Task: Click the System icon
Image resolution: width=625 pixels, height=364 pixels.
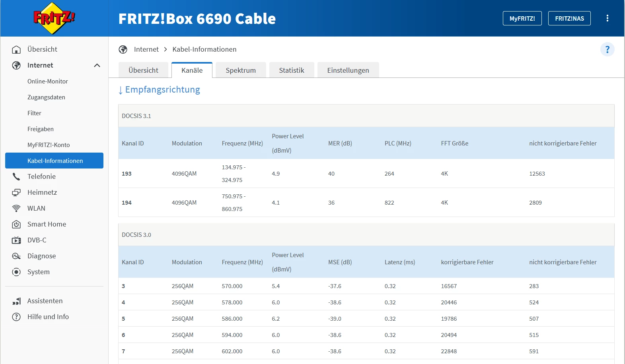Action: point(16,272)
